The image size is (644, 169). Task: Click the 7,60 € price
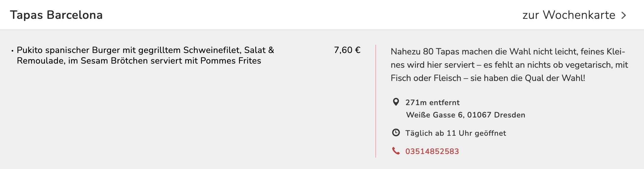coord(347,50)
